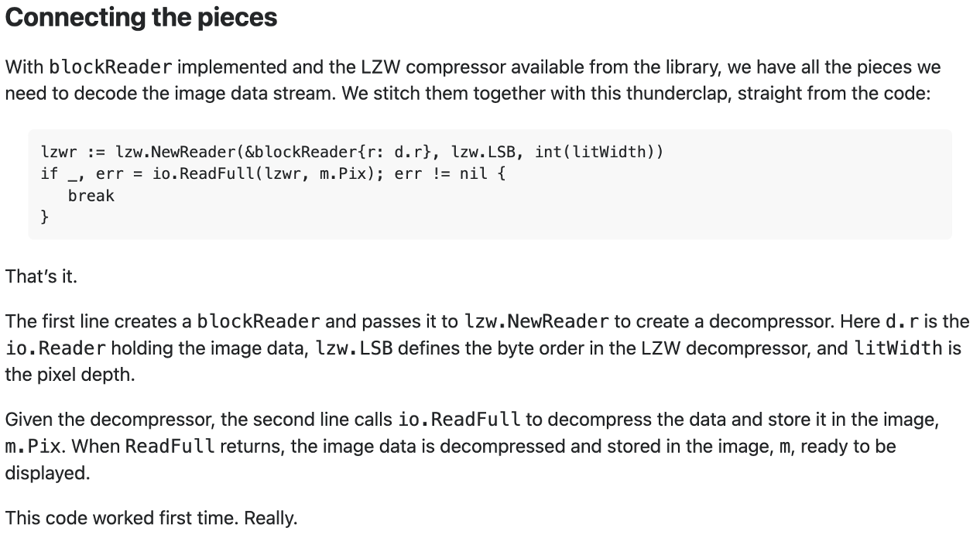Click inline code 'litWidth' in explanation paragraph
The height and width of the screenshot is (538, 980).
(x=898, y=348)
